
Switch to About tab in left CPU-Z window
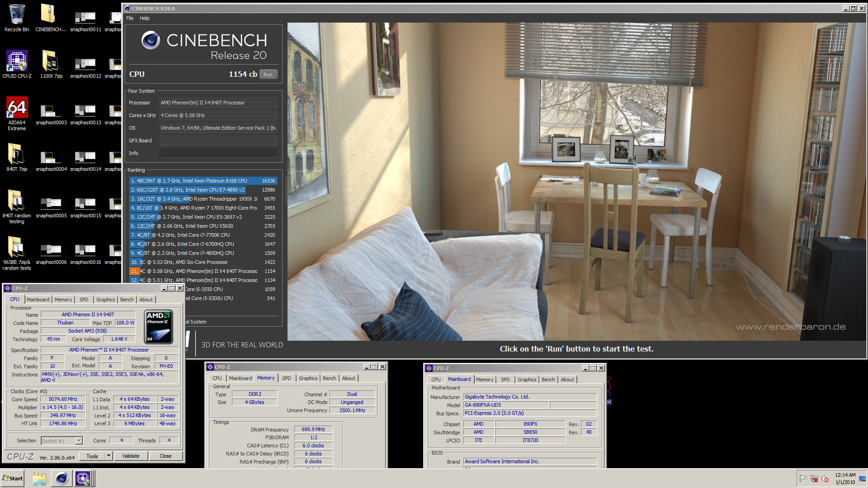(146, 300)
